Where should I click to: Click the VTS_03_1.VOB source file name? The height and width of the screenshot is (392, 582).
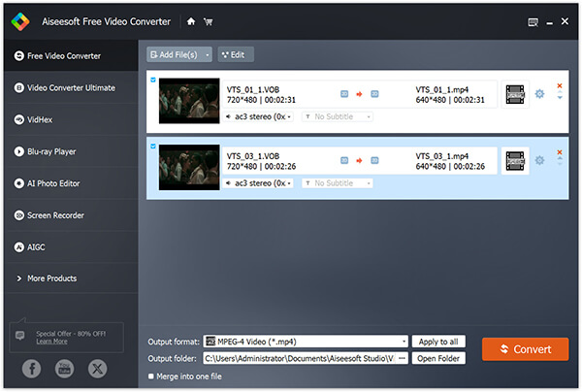(253, 156)
